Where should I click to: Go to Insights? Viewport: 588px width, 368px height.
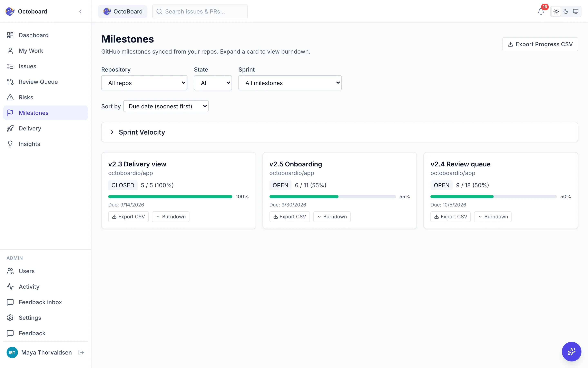pos(46,144)
